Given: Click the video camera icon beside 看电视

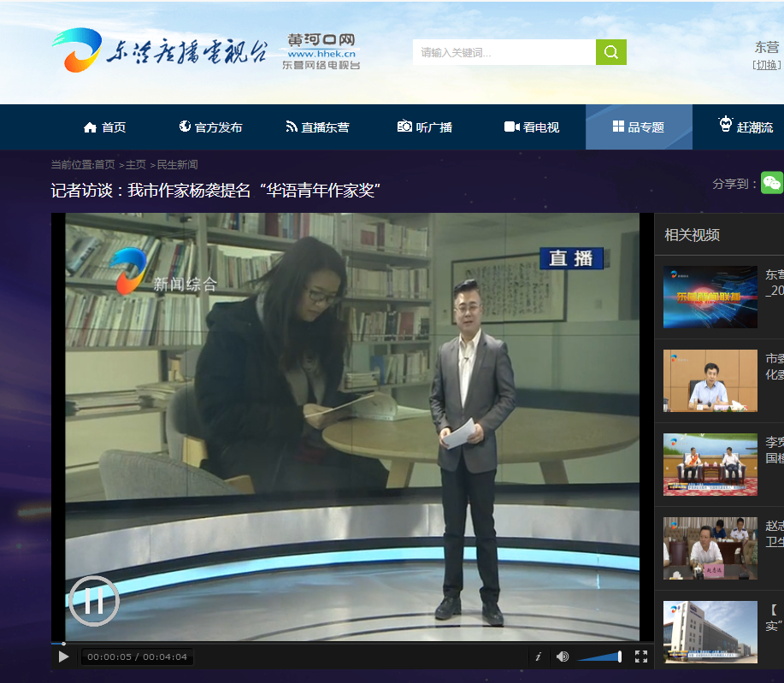Looking at the screenshot, I should [512, 127].
